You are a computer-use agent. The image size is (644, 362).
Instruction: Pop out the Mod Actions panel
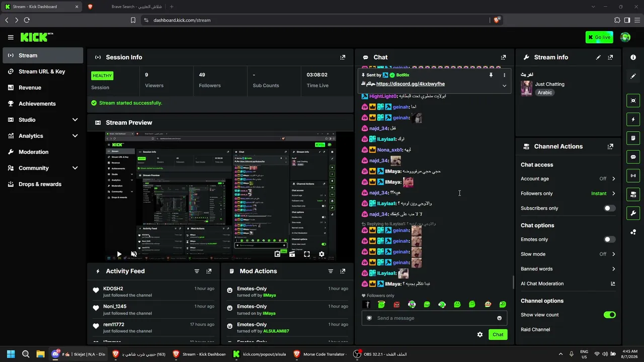343,271
